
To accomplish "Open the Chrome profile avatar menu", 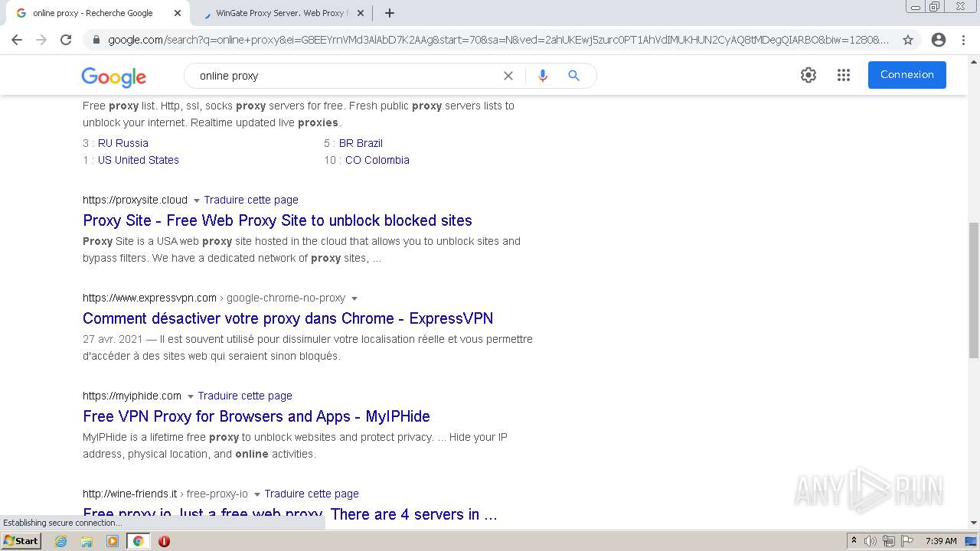I will click(939, 40).
